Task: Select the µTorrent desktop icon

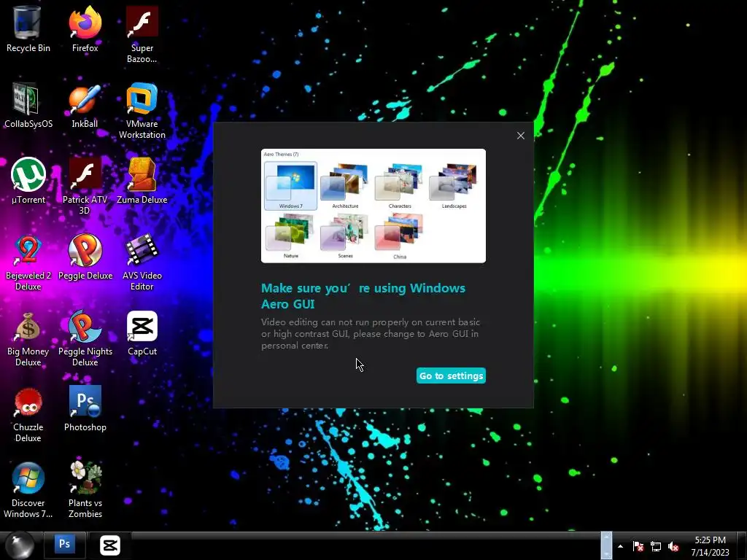Action: [x=28, y=181]
